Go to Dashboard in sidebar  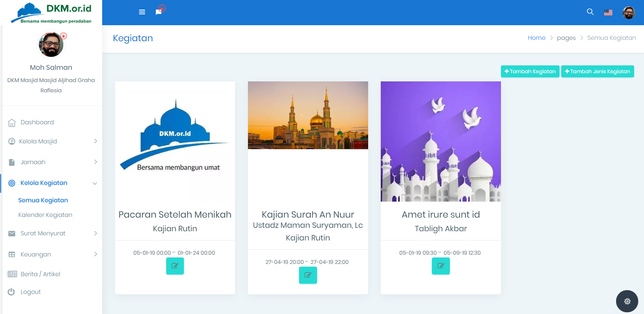click(x=37, y=122)
